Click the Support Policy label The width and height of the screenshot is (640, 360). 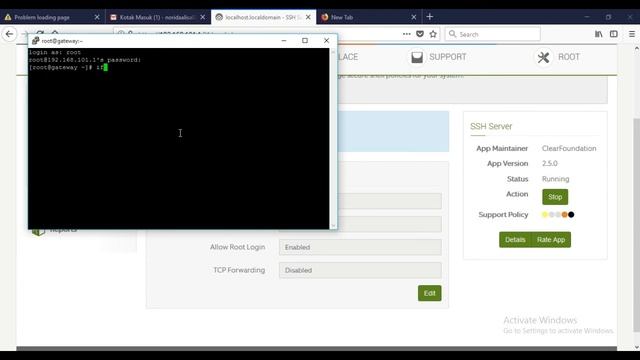[x=503, y=215]
